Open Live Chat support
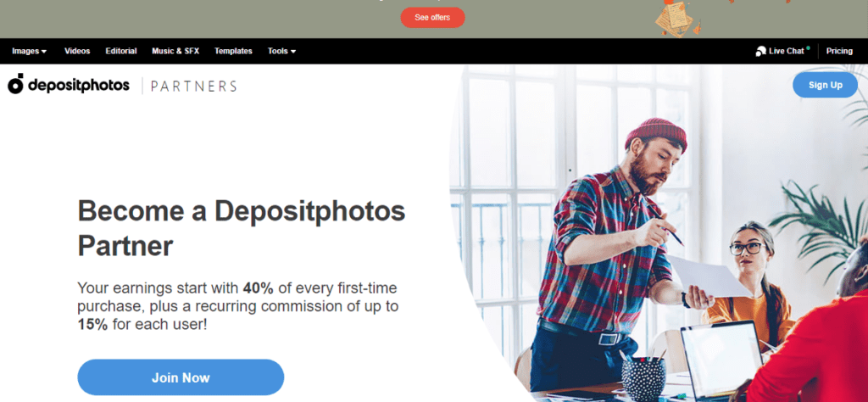 click(782, 51)
